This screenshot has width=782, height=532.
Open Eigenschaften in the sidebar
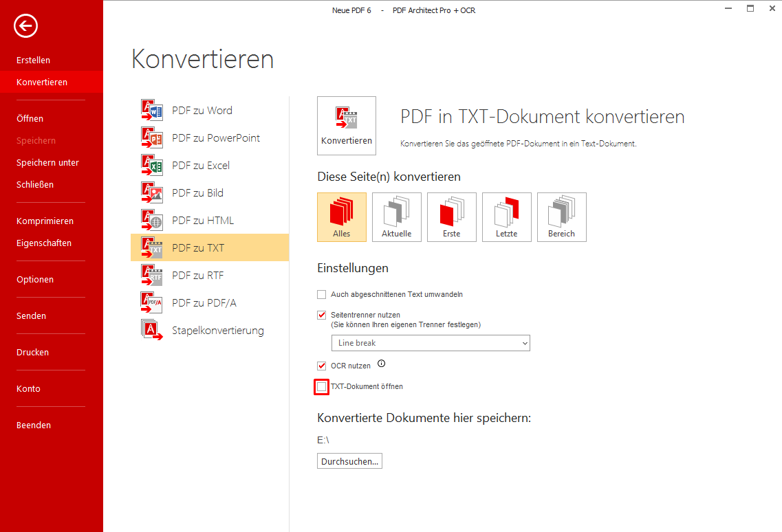click(44, 243)
